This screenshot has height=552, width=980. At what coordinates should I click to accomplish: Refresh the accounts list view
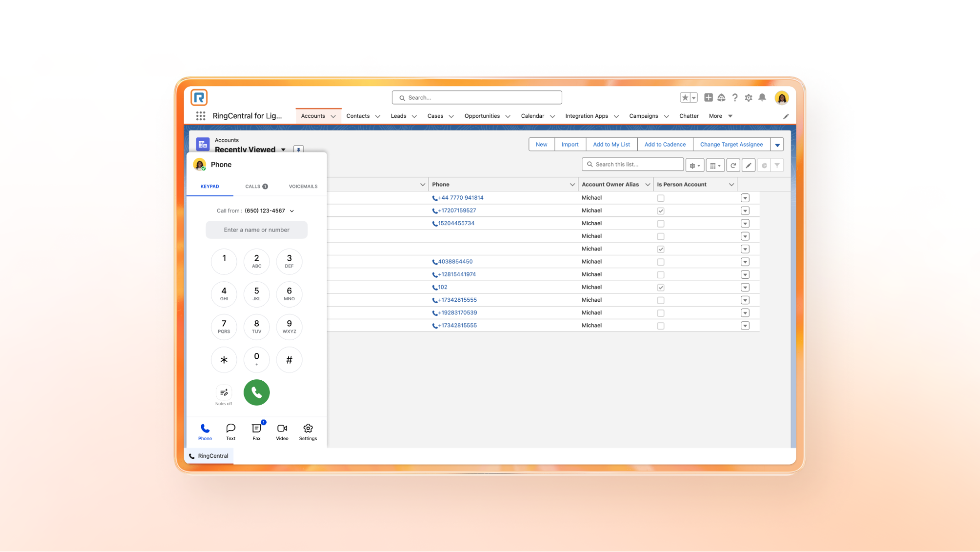pyautogui.click(x=733, y=165)
